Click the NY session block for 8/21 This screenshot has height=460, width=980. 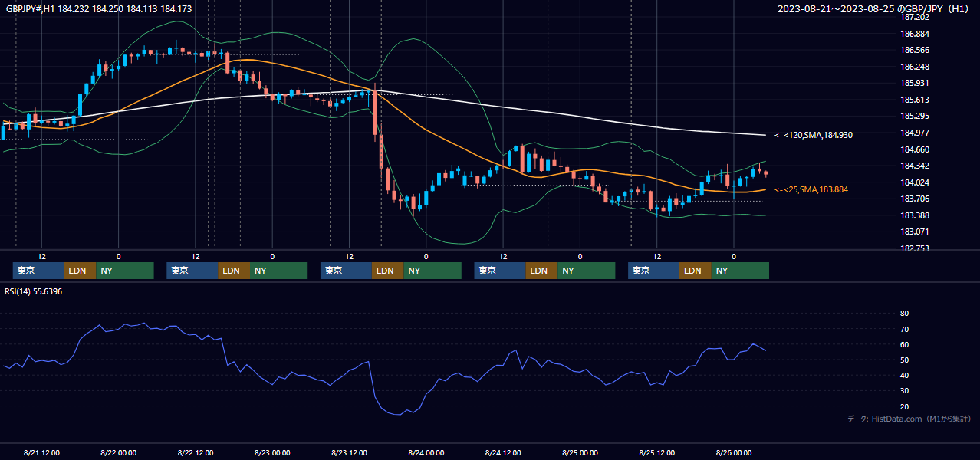124,271
